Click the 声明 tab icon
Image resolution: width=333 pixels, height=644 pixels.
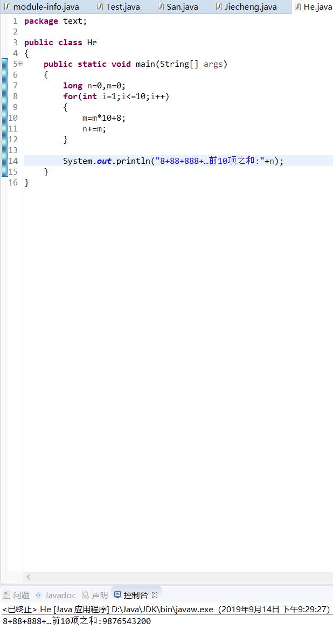coord(86,595)
